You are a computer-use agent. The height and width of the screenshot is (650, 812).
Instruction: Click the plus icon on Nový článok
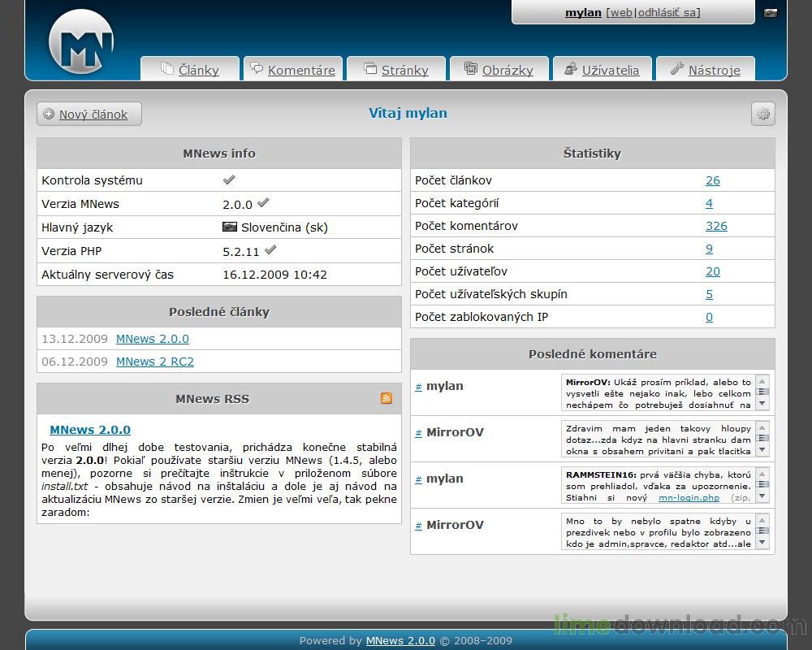click(x=49, y=114)
